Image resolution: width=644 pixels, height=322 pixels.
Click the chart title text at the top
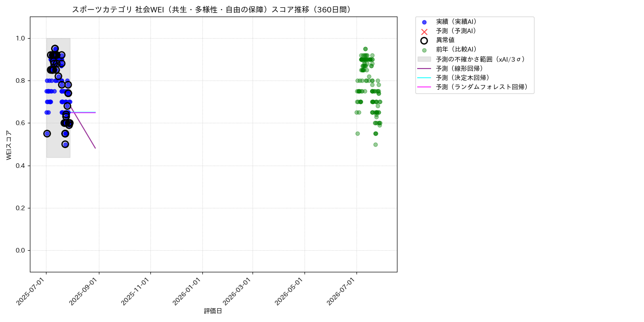(x=213, y=10)
